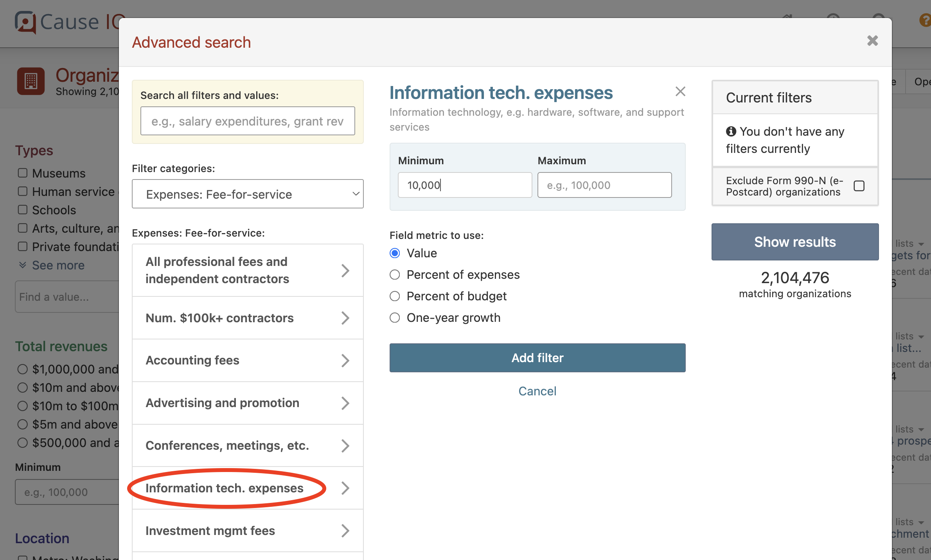This screenshot has width=931, height=560.
Task: Click the Organizations building icon
Action: coord(31,81)
